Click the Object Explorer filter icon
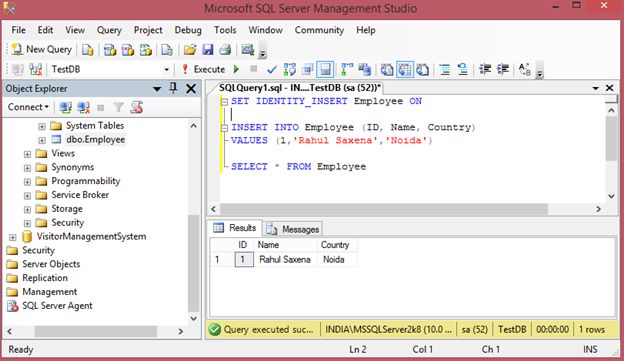The image size is (624, 361). (118, 107)
